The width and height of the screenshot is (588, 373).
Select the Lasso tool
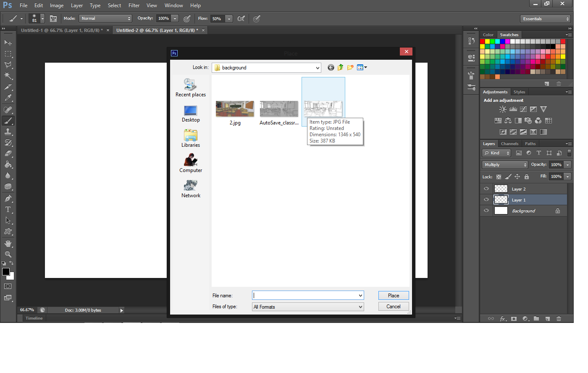click(8, 65)
